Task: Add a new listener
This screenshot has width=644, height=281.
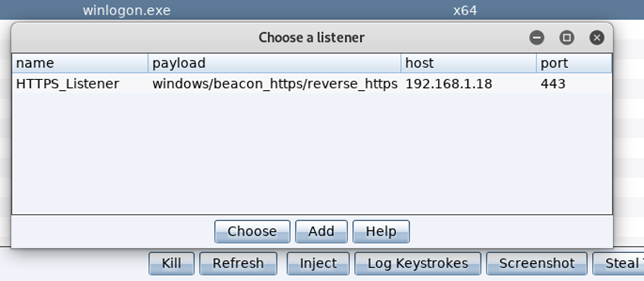Action: click(321, 231)
